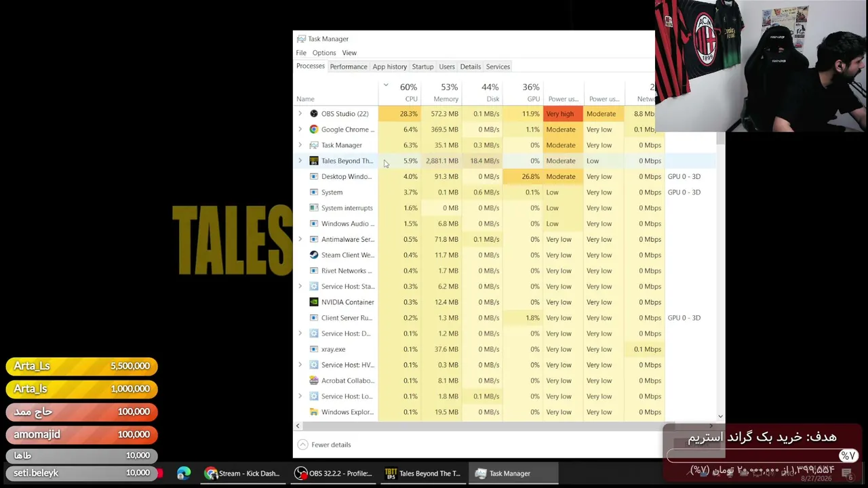
Task: Select the Processes tab
Action: click(311, 66)
